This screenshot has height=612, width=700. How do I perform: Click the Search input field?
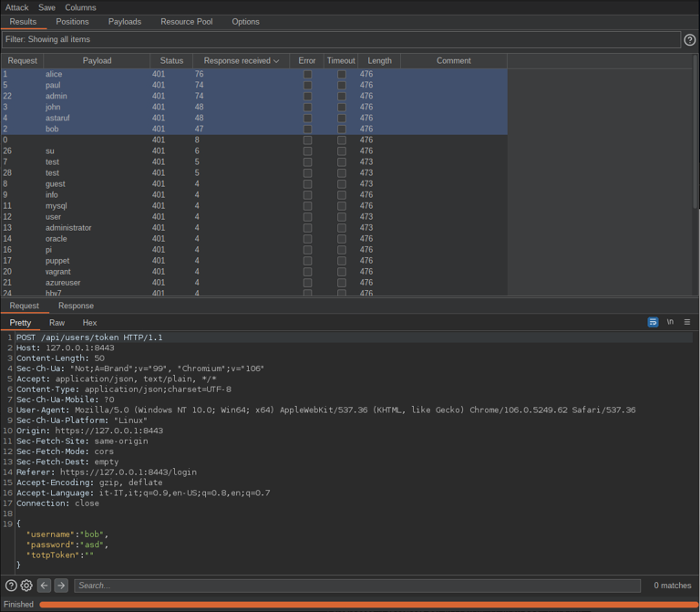pos(356,586)
